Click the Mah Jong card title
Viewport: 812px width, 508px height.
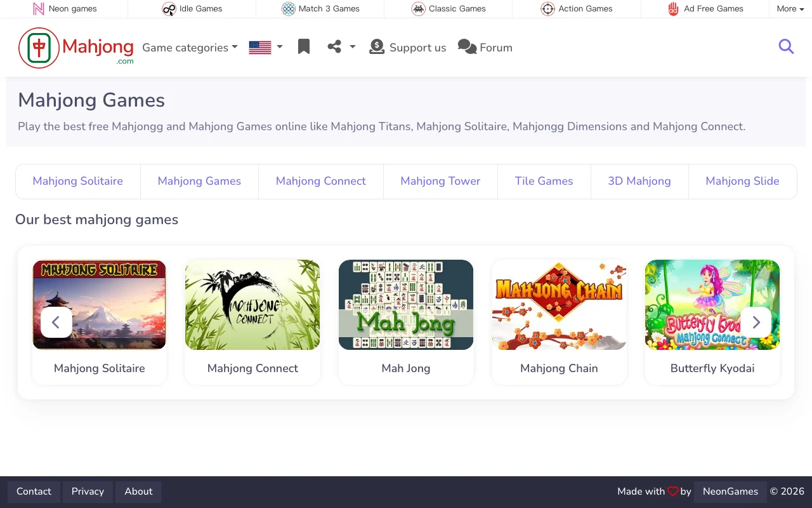(x=406, y=368)
